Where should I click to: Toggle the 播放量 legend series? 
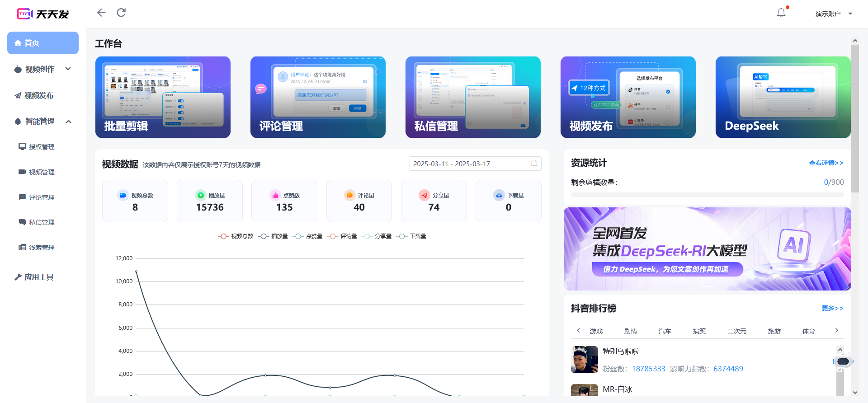(273, 236)
